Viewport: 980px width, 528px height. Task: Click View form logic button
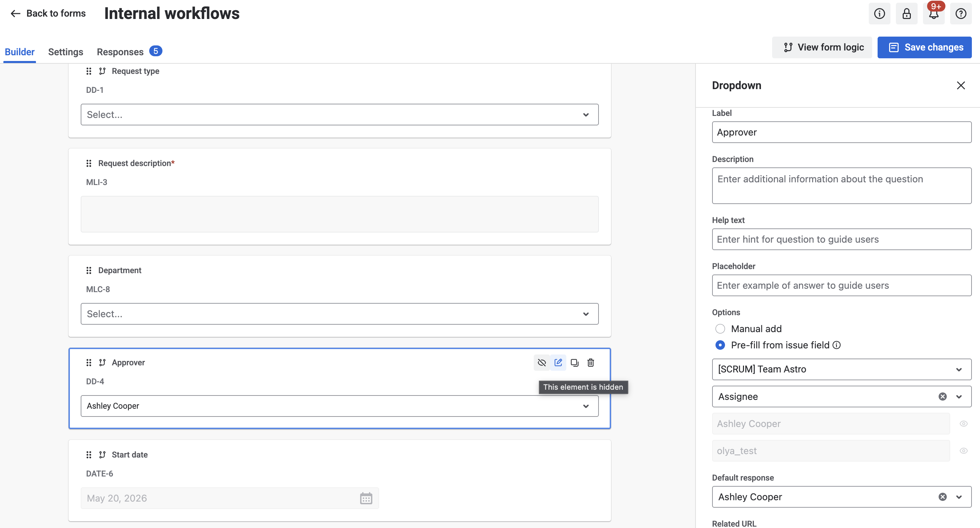[x=822, y=47]
